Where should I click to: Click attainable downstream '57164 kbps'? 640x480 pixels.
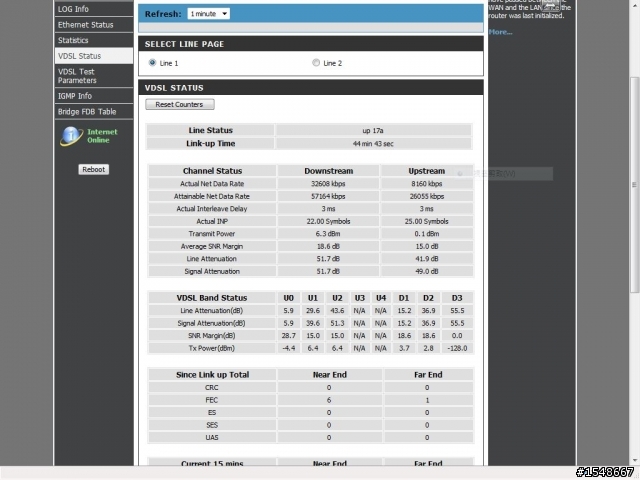click(x=328, y=196)
